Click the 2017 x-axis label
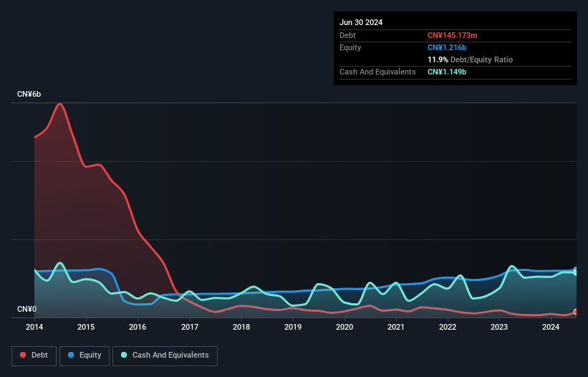This screenshot has height=377, width=588. pos(190,327)
